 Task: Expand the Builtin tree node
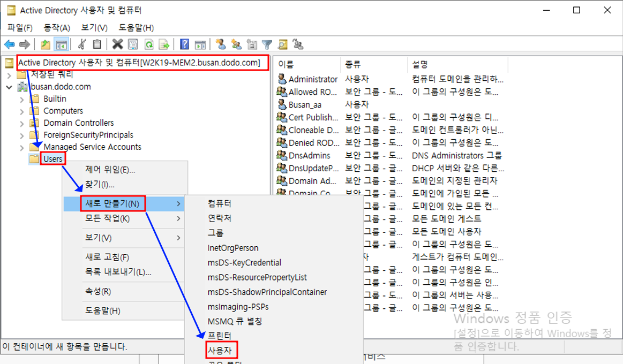point(22,99)
